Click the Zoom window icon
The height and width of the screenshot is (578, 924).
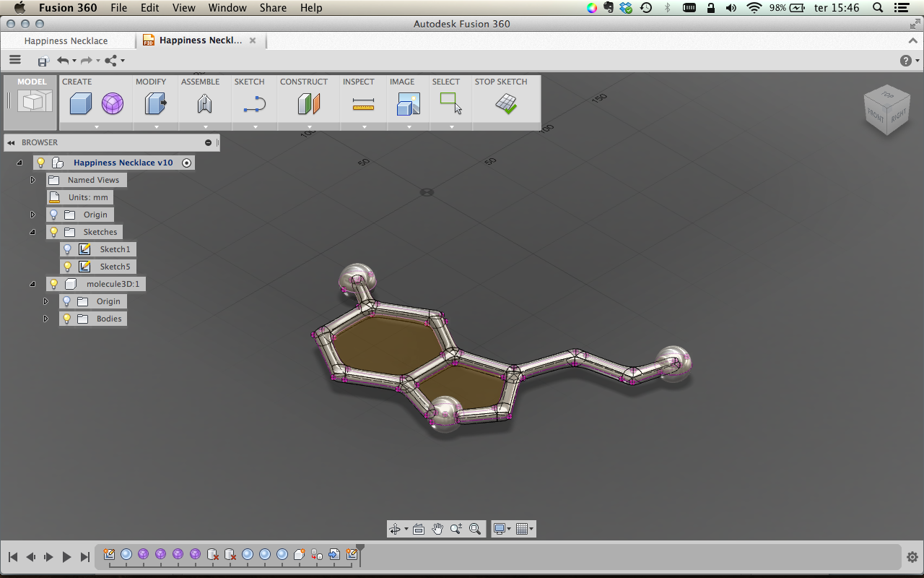tap(456, 529)
